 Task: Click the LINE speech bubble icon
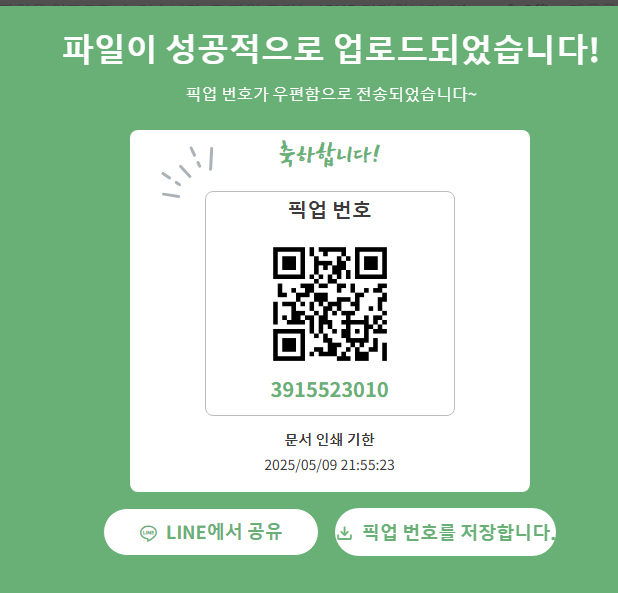pos(148,533)
